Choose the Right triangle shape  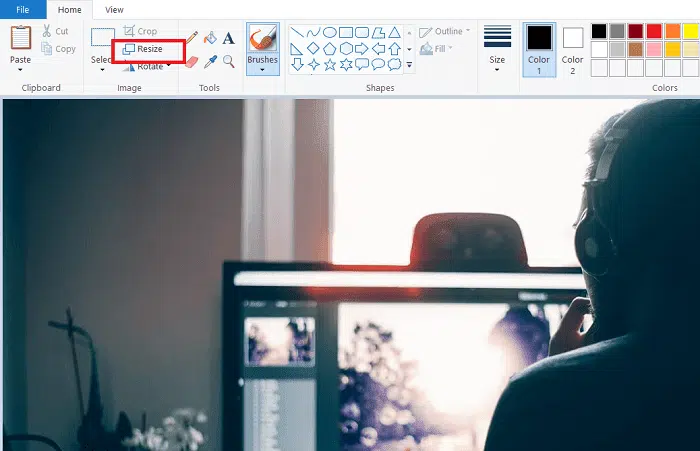[297, 49]
